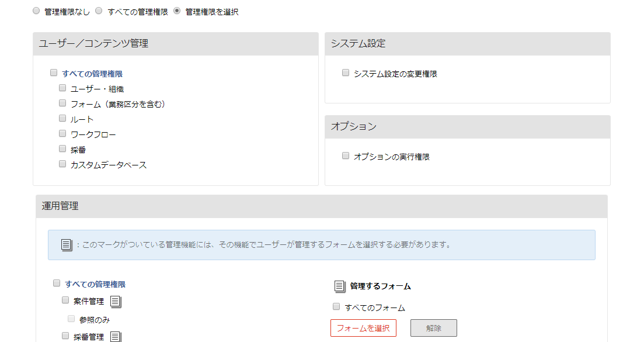Click the form icon next to 管理するフォーム
Screen dimensions: 644x342
pos(340,286)
